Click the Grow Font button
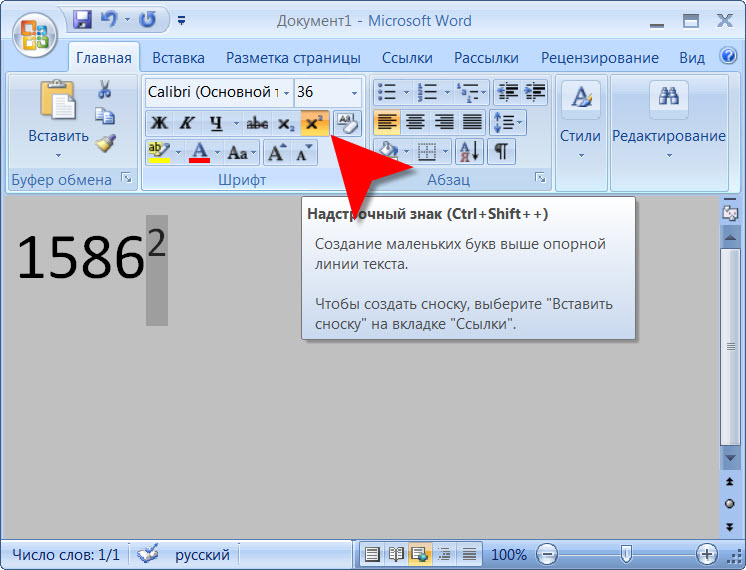Image resolution: width=746 pixels, height=570 pixels. [x=276, y=153]
